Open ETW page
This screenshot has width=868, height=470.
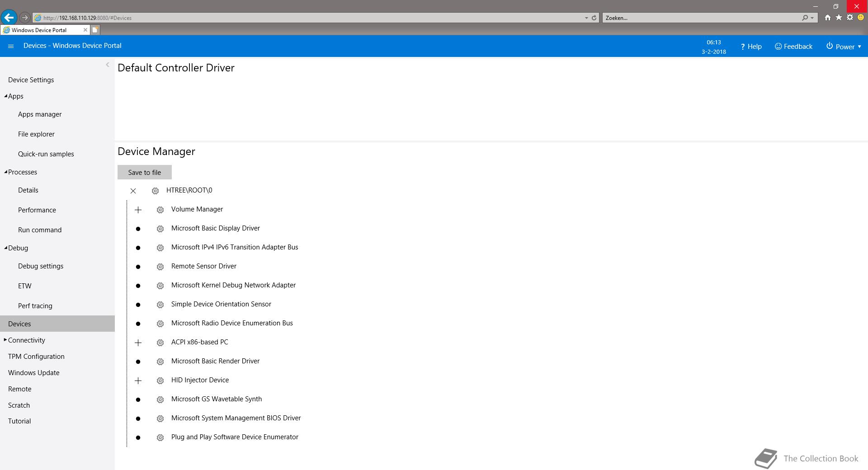click(x=25, y=286)
